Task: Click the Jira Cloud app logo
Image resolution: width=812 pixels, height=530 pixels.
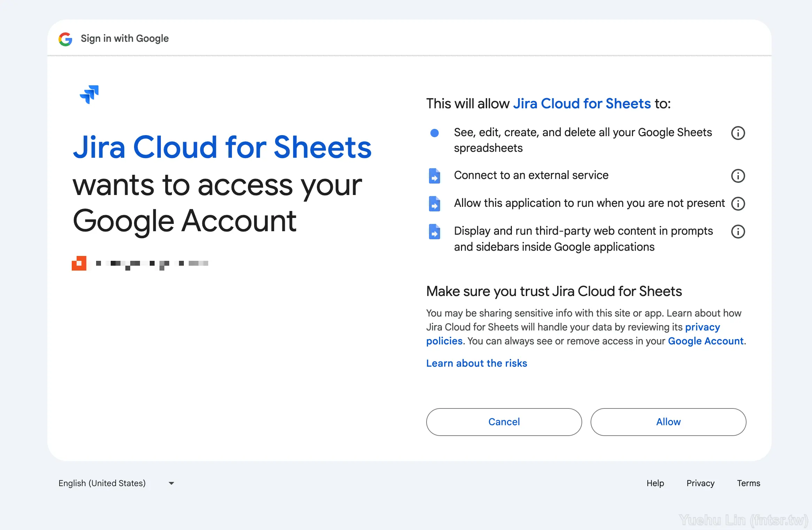Action: [x=89, y=94]
